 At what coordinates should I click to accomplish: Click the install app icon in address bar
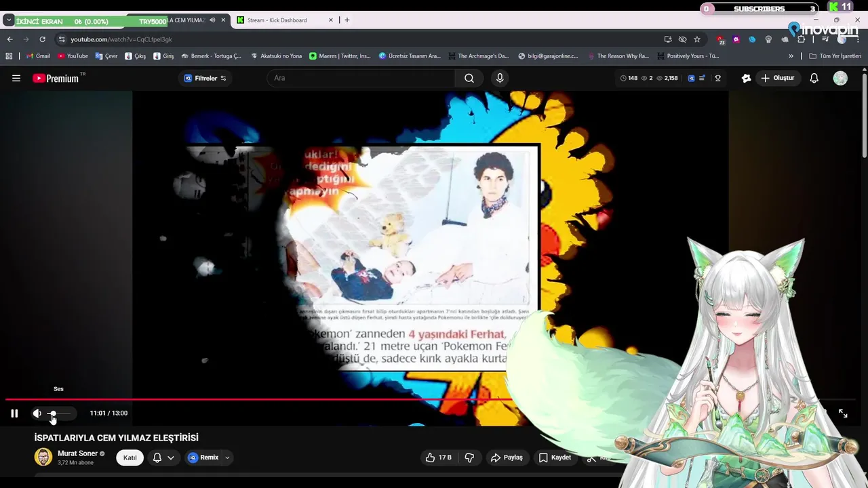[x=668, y=39]
